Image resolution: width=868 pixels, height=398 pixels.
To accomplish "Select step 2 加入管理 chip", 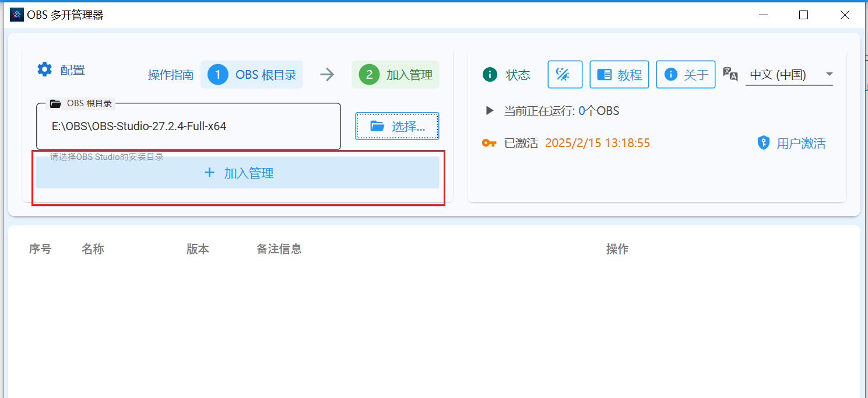I will point(395,75).
